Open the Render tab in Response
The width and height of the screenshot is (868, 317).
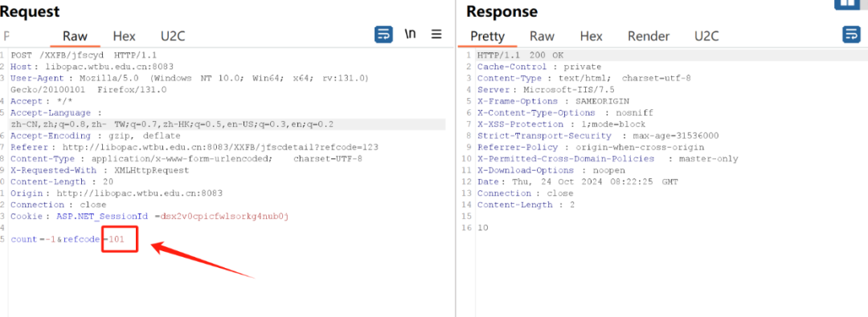click(649, 36)
